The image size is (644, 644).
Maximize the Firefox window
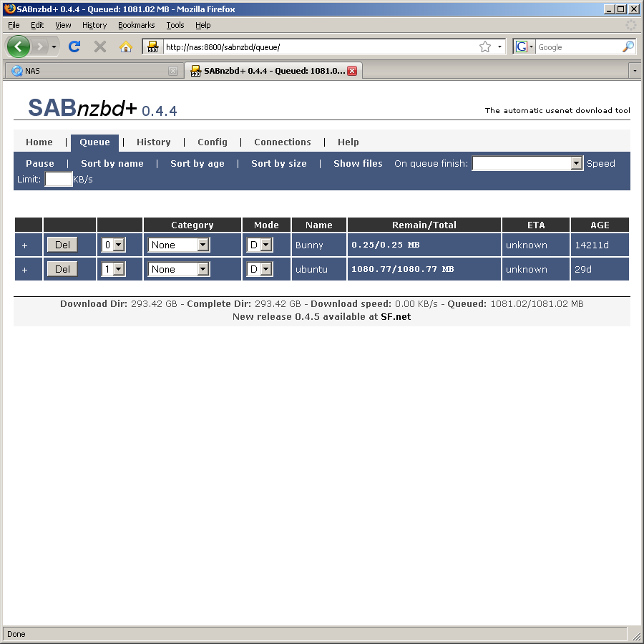tap(621, 9)
